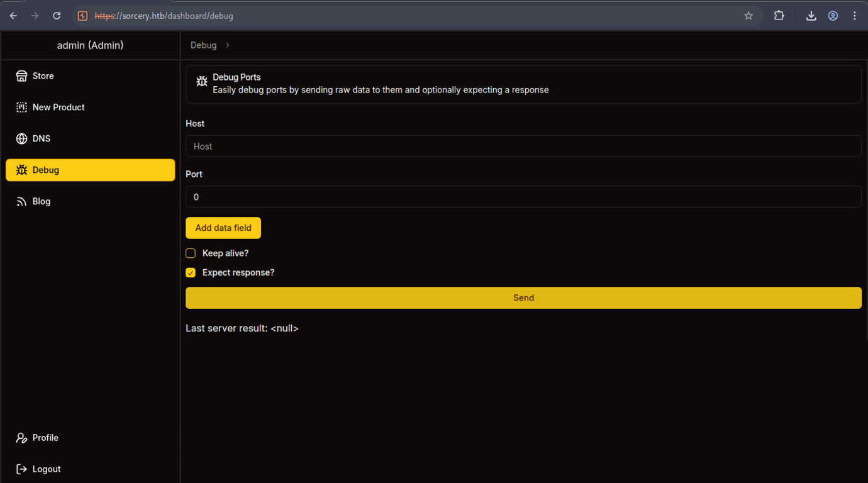This screenshot has height=483, width=868.
Task: Bookmark this page with the star icon
Action: [x=748, y=16]
